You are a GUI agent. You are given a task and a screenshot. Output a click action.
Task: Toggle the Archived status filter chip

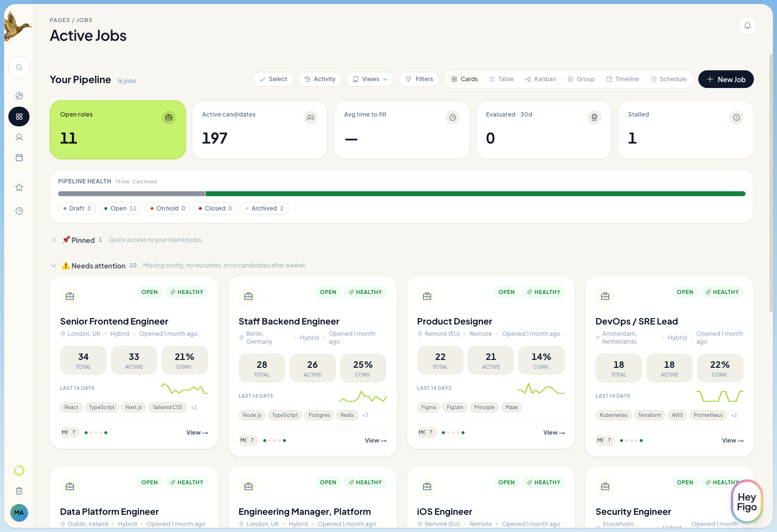pyautogui.click(x=264, y=208)
